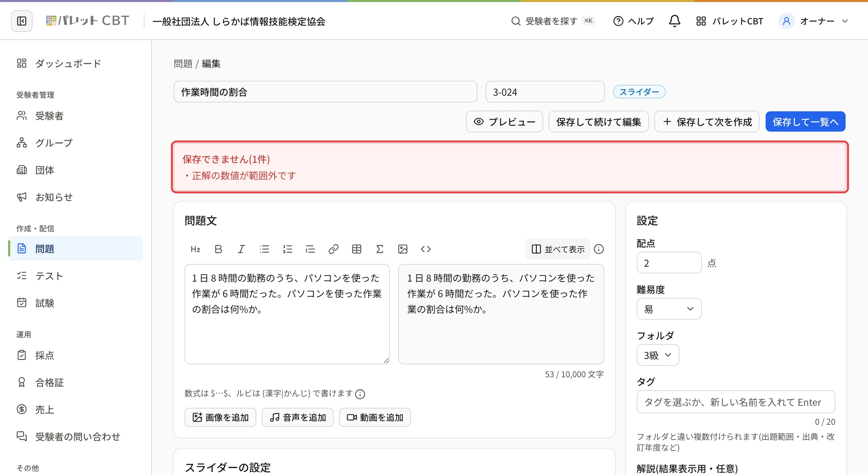
Task: Open the パレットCBT app switcher
Action: point(730,21)
